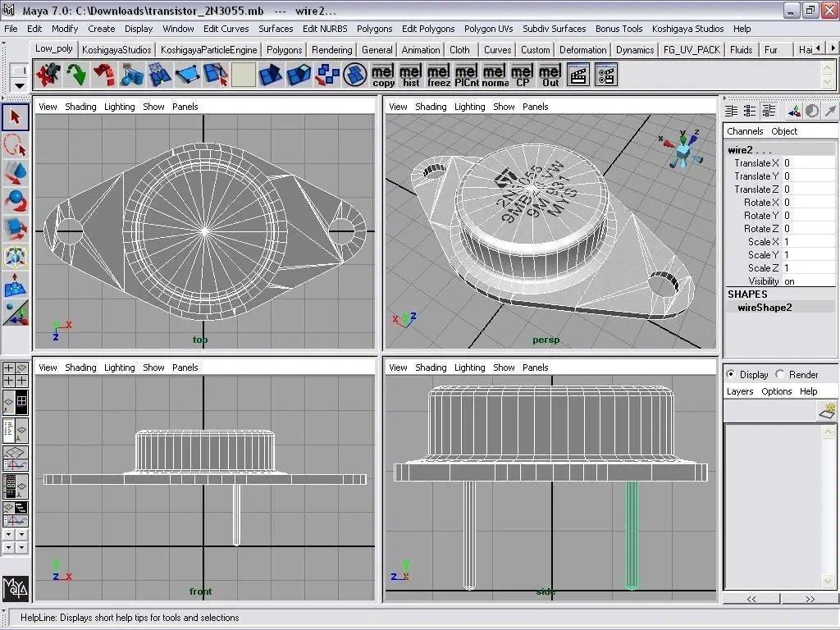Select the Render radio button

[780, 374]
